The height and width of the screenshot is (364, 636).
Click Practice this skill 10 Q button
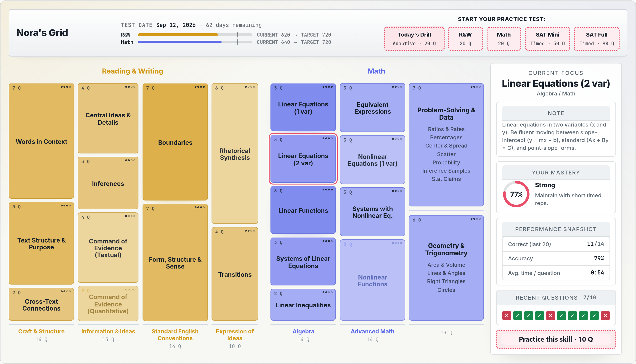556,339
